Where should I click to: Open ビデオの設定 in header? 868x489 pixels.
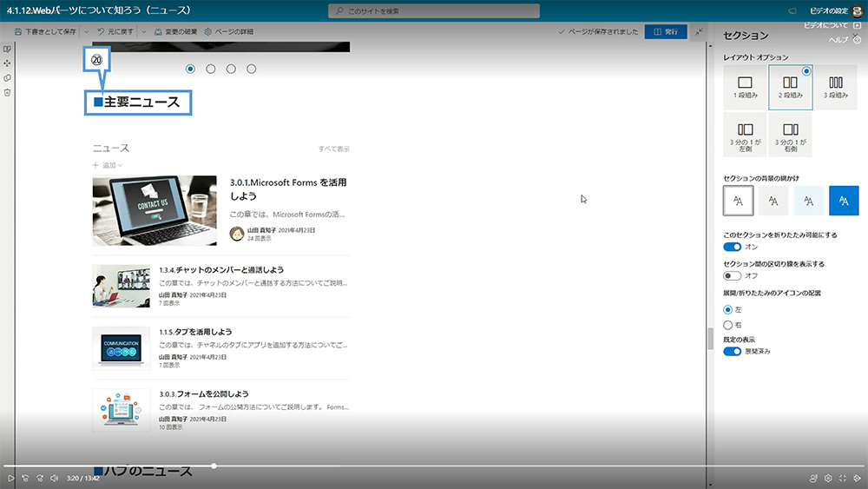[x=829, y=10]
